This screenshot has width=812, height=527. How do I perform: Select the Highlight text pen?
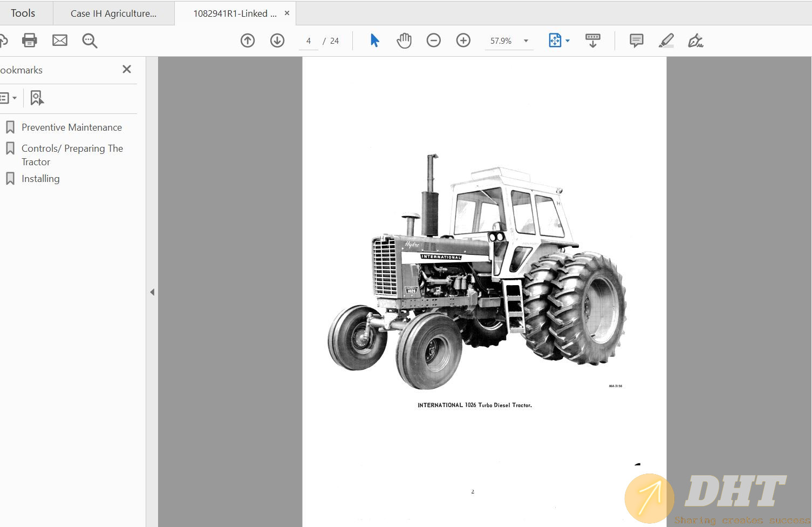click(666, 40)
